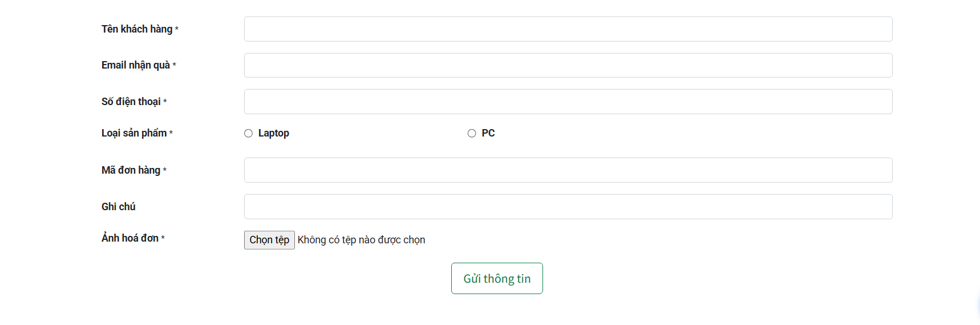Click the Mã đơn hàng label
This screenshot has height=325, width=980.
pyautogui.click(x=131, y=170)
